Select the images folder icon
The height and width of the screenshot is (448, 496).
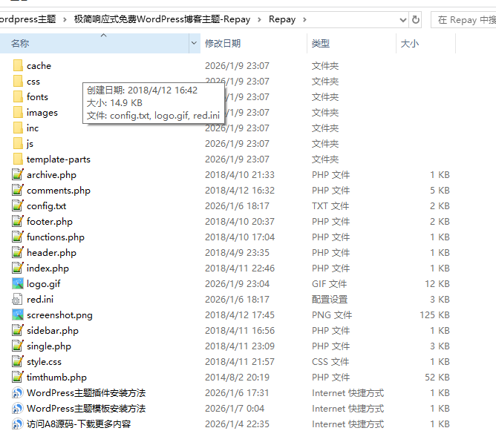point(18,113)
